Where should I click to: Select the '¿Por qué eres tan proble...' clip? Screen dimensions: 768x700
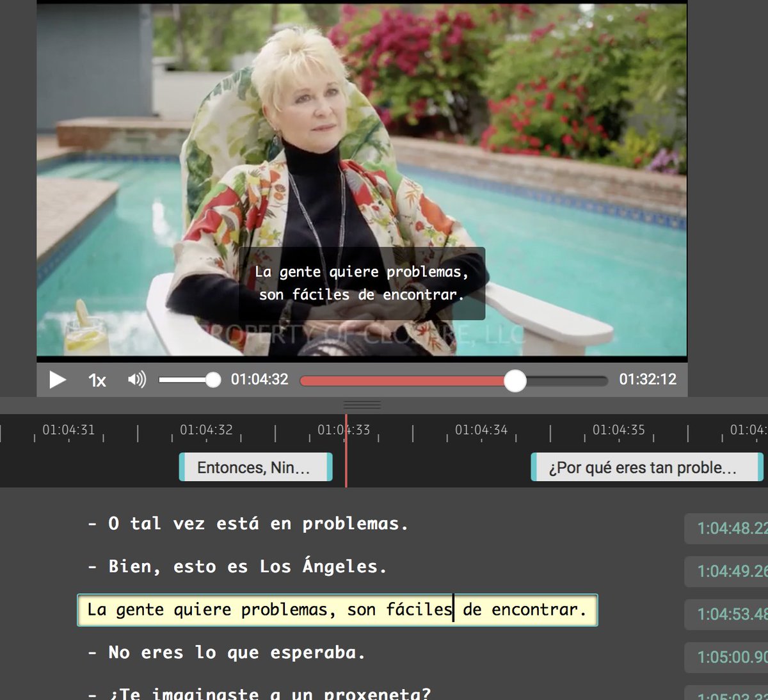[x=647, y=467]
